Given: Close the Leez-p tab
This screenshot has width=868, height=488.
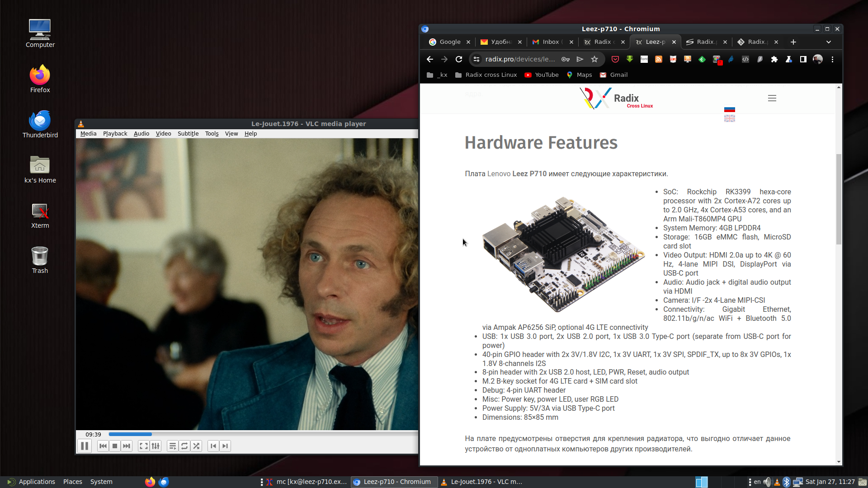Looking at the screenshot, I should (674, 42).
